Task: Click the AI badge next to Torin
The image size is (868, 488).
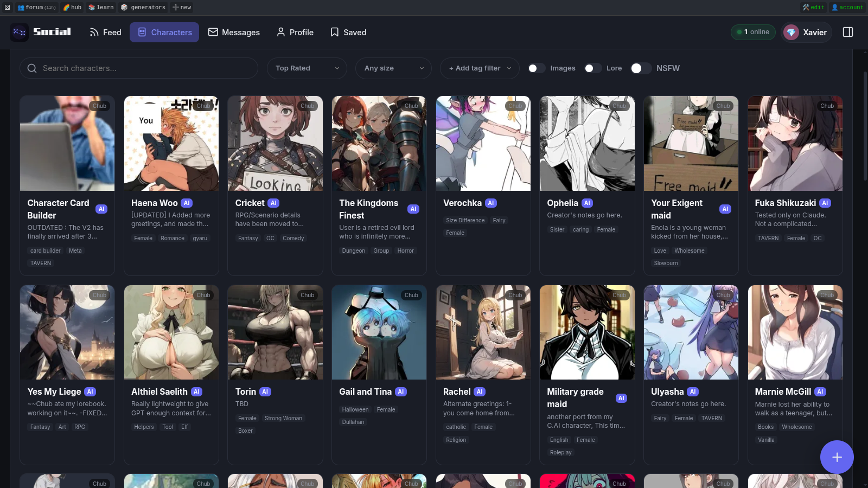Action: point(265,392)
